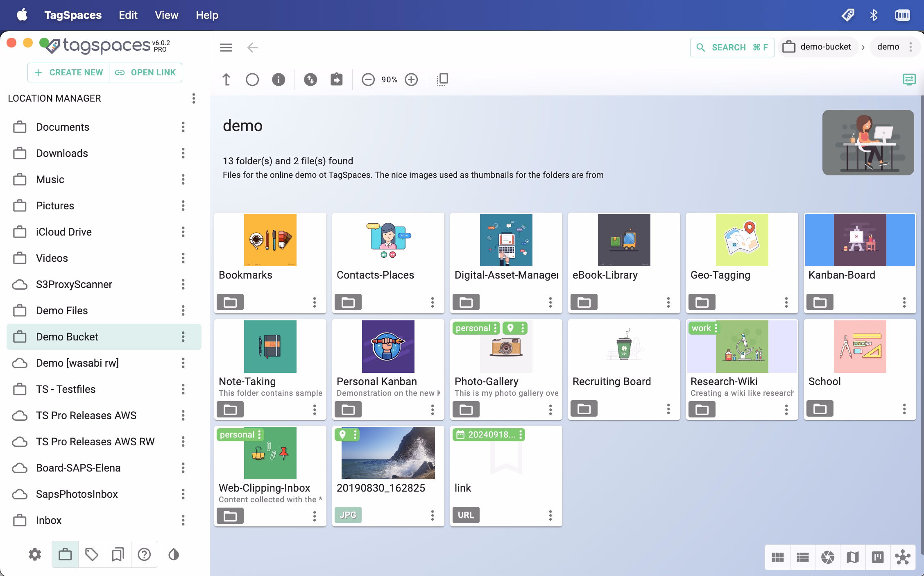Open the Demo Bucket three-dot options menu
Viewport: 924px width, 576px height.
pos(183,337)
